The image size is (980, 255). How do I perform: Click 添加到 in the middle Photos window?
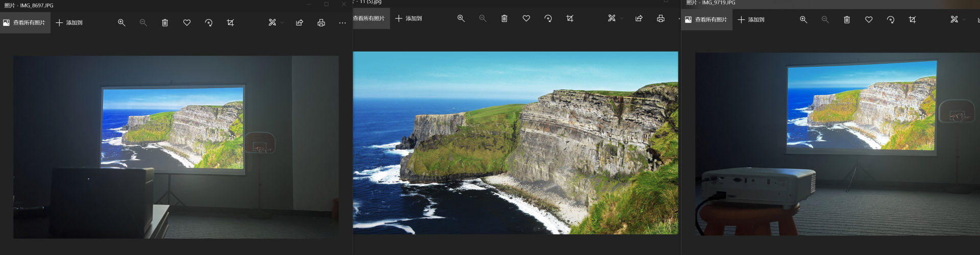pos(408,18)
